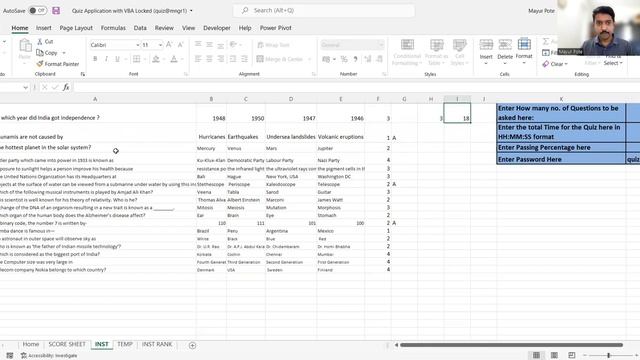Open Cell Styles gallery
Screen dimensions: 640x360
tap(459, 52)
